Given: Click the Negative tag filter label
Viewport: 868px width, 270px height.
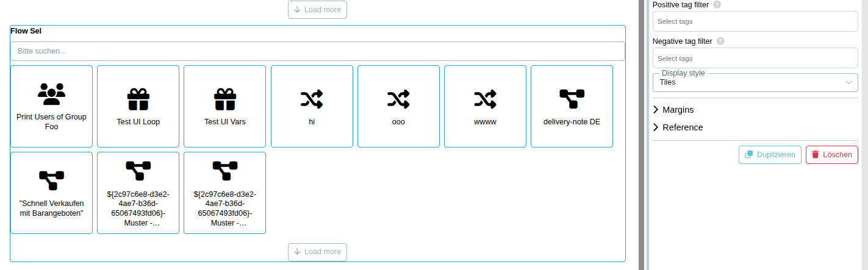Looking at the screenshot, I should [683, 41].
